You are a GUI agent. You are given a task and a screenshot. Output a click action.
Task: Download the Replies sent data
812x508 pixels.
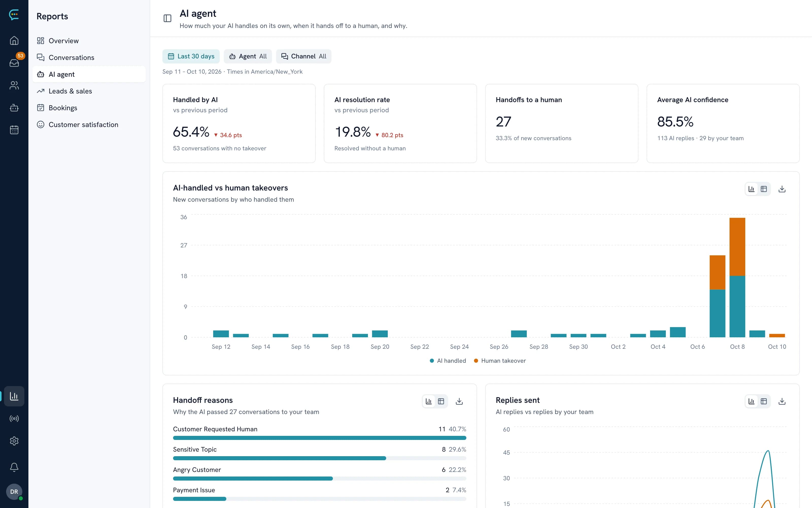(782, 401)
